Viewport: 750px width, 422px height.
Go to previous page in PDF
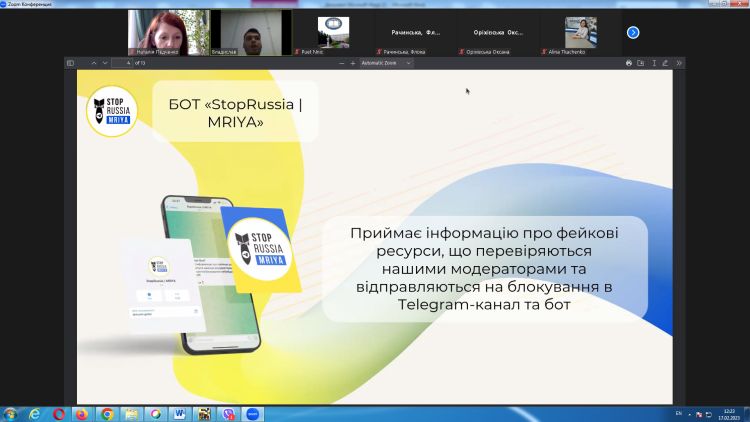(93, 63)
